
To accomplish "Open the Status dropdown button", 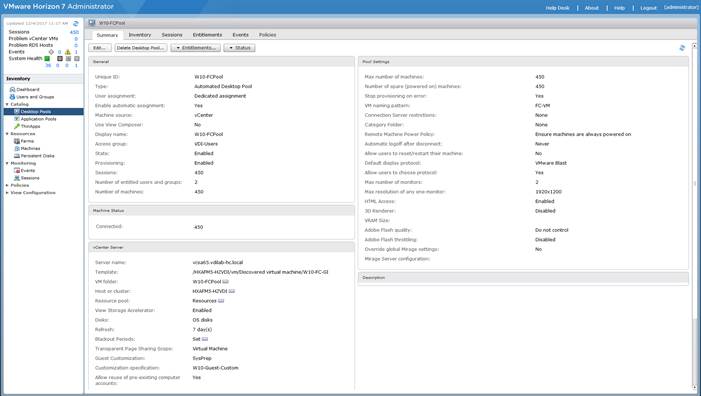I will pos(239,48).
